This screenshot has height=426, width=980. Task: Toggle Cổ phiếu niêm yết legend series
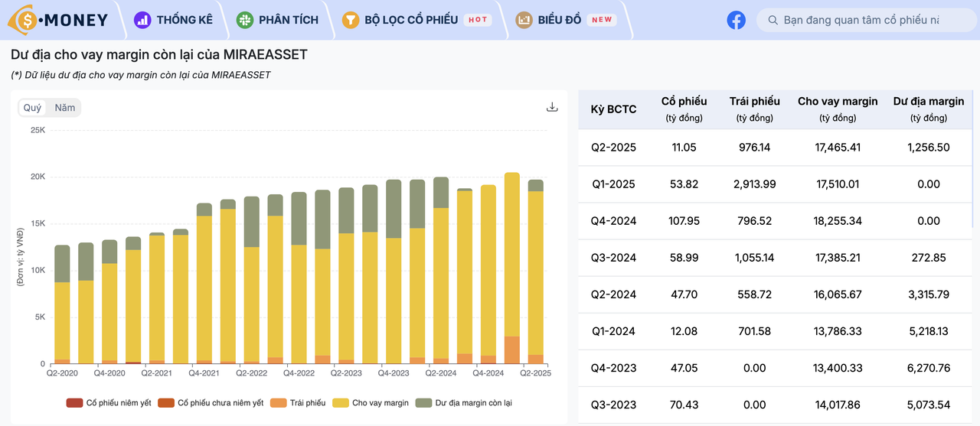click(x=109, y=402)
